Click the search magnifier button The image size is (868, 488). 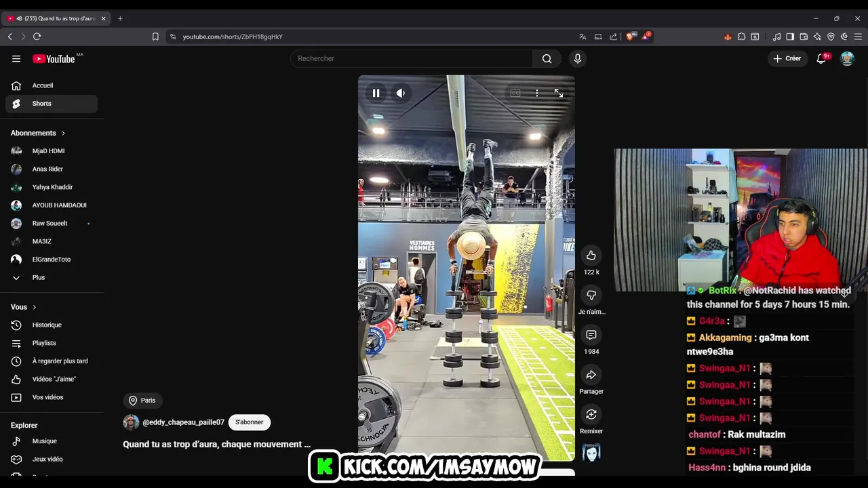[x=547, y=58]
